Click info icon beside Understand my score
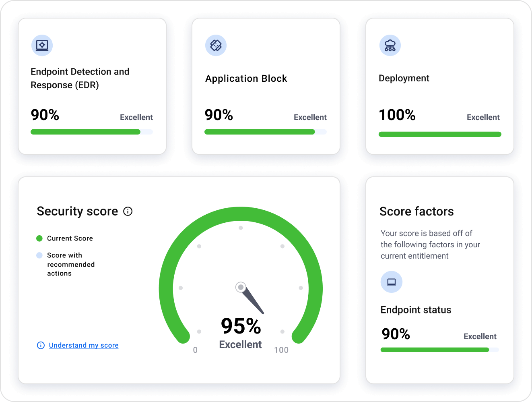 41,345
